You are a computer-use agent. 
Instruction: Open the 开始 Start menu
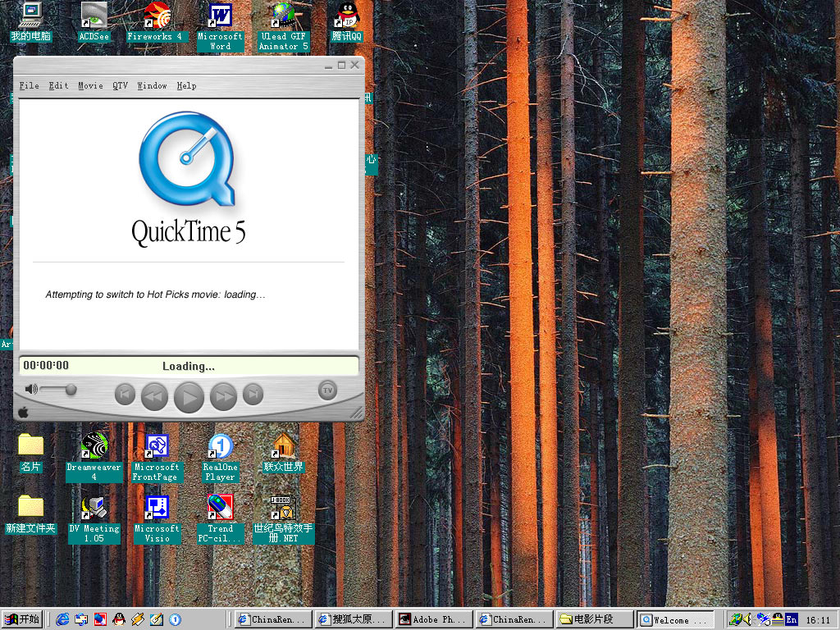[21, 619]
